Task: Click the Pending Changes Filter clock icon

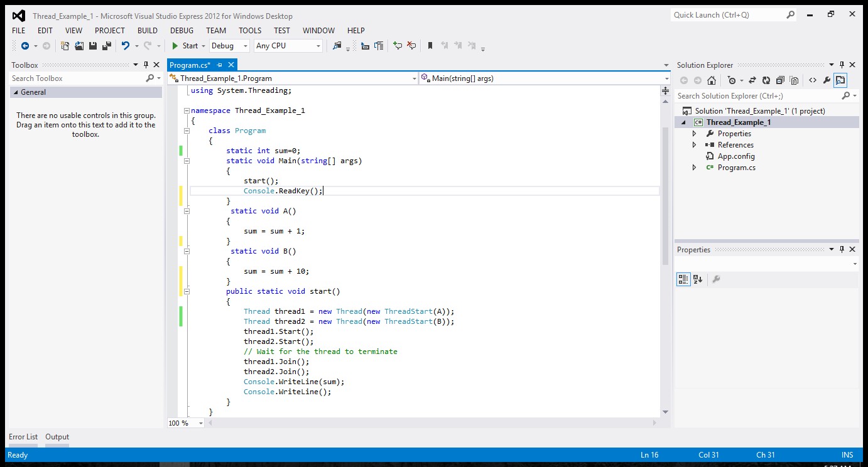Action: [732, 80]
